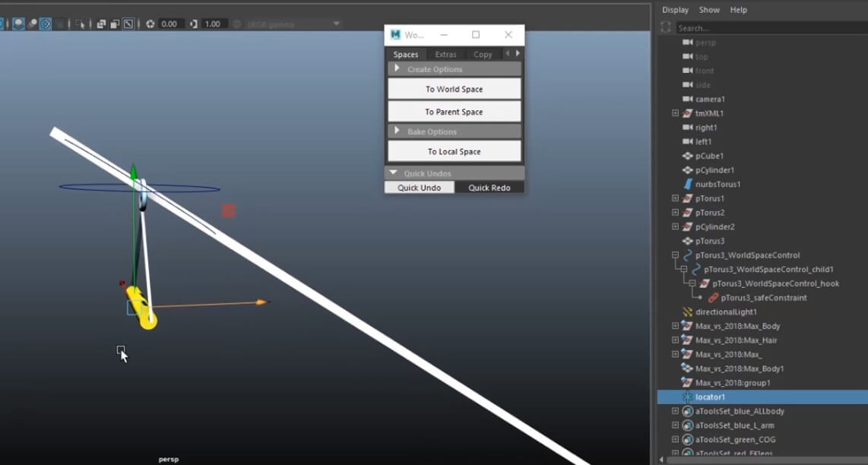Open the Show menu in outliner

point(709,10)
